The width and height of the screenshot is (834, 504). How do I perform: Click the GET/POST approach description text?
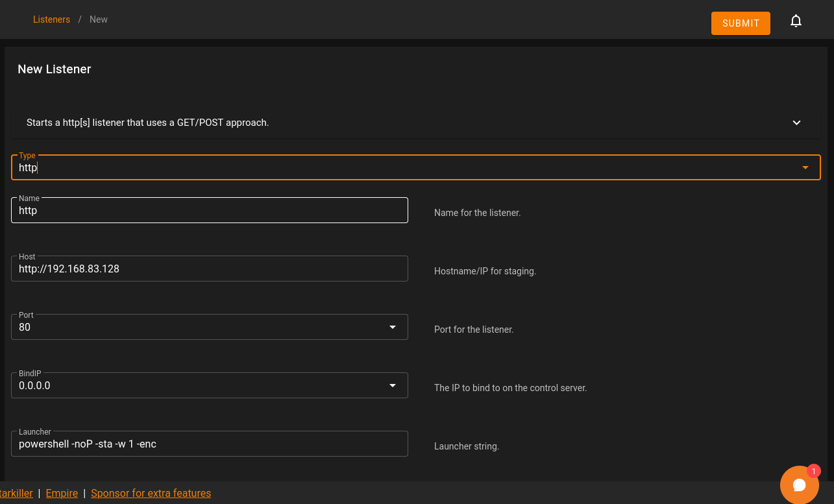click(x=148, y=123)
